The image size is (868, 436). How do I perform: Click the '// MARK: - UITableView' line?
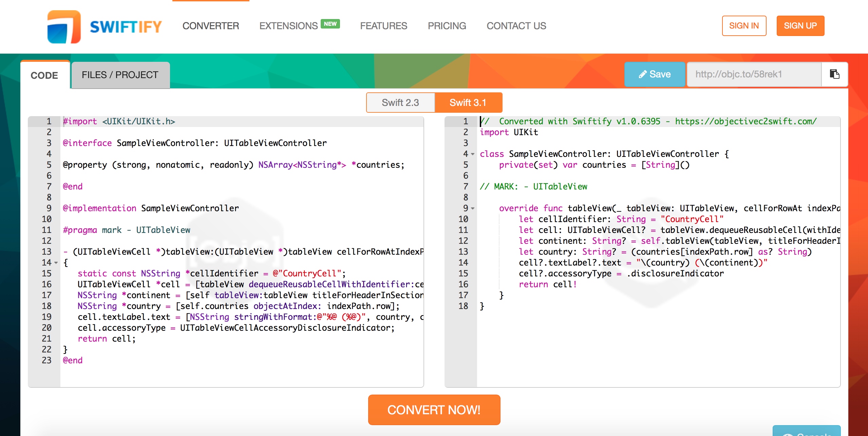pyautogui.click(x=533, y=186)
